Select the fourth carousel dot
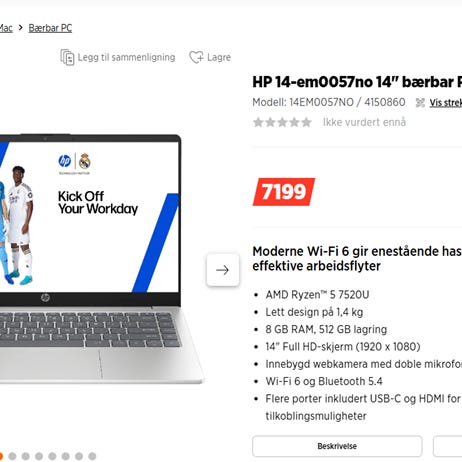 coord(39,456)
